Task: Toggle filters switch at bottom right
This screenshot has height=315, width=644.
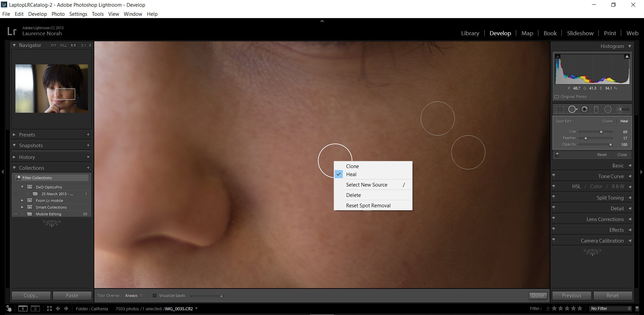Action: [x=637, y=309]
